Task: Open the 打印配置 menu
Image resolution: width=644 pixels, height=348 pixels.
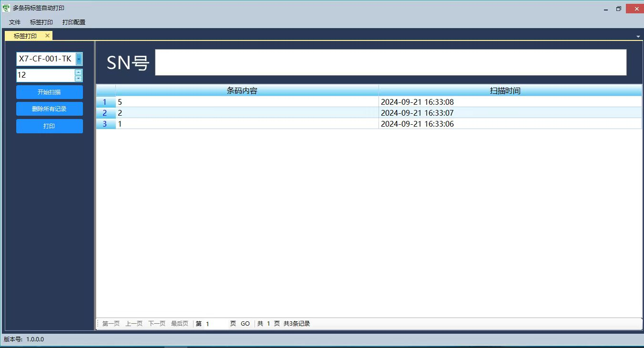Action: [74, 22]
